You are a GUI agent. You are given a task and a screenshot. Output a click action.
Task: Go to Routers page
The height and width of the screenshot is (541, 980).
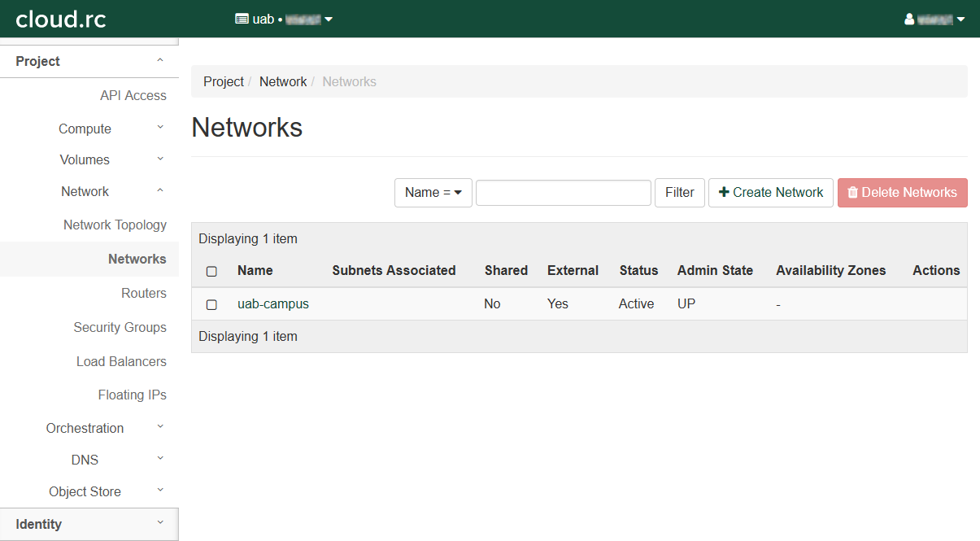pyautogui.click(x=143, y=294)
